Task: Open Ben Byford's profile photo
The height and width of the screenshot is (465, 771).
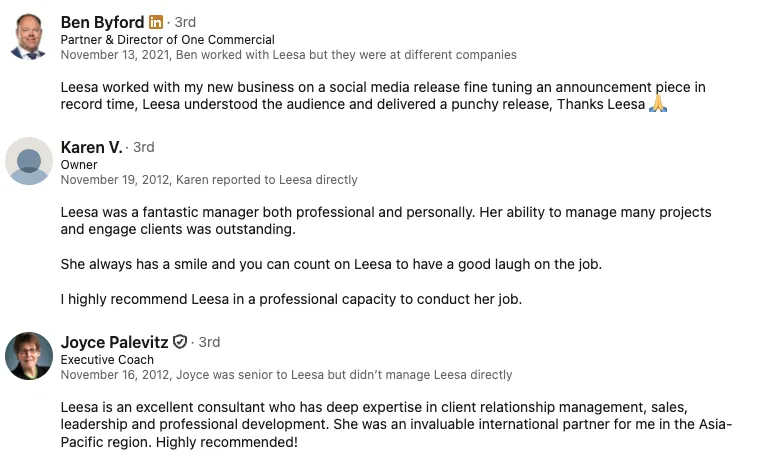Action: pyautogui.click(x=28, y=37)
